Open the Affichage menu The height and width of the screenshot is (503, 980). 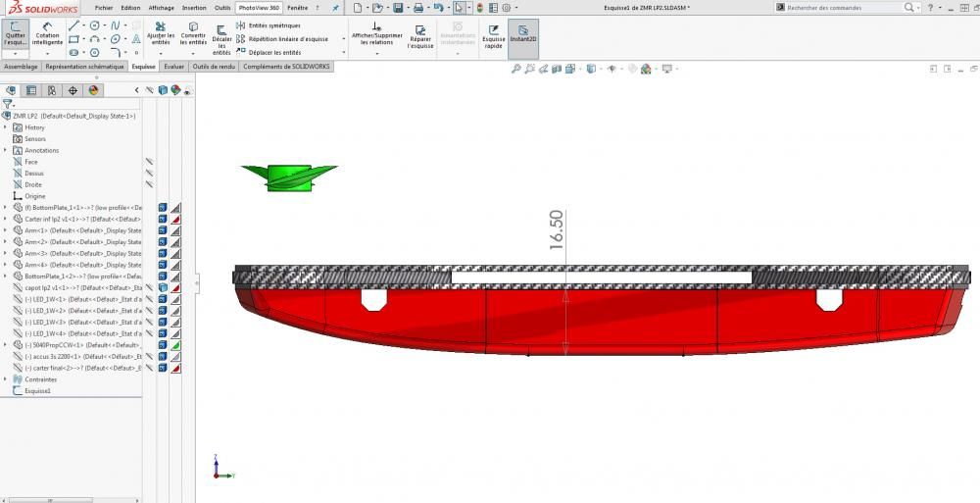162,8
